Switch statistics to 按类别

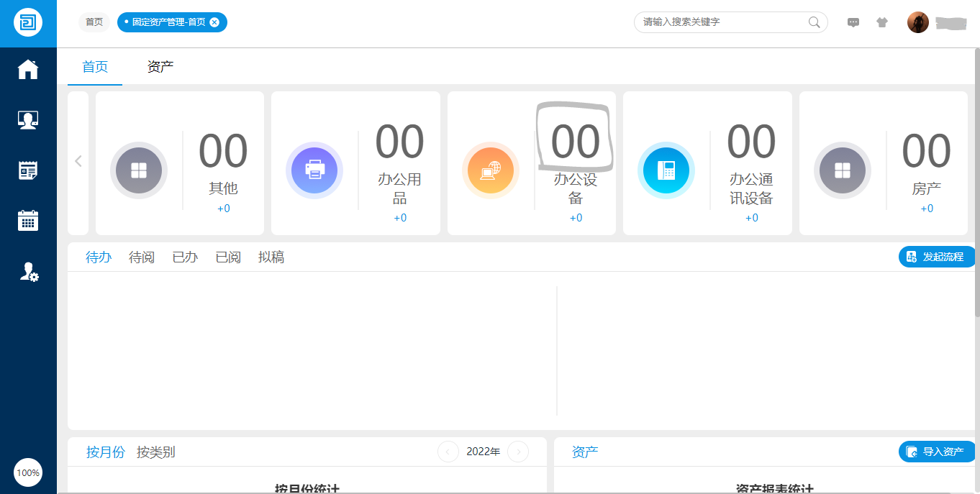click(155, 452)
